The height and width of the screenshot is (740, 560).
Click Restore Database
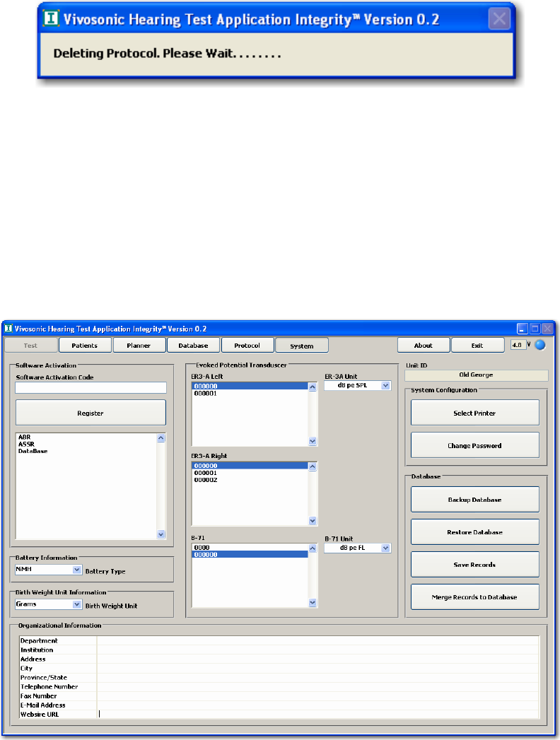[x=474, y=532]
